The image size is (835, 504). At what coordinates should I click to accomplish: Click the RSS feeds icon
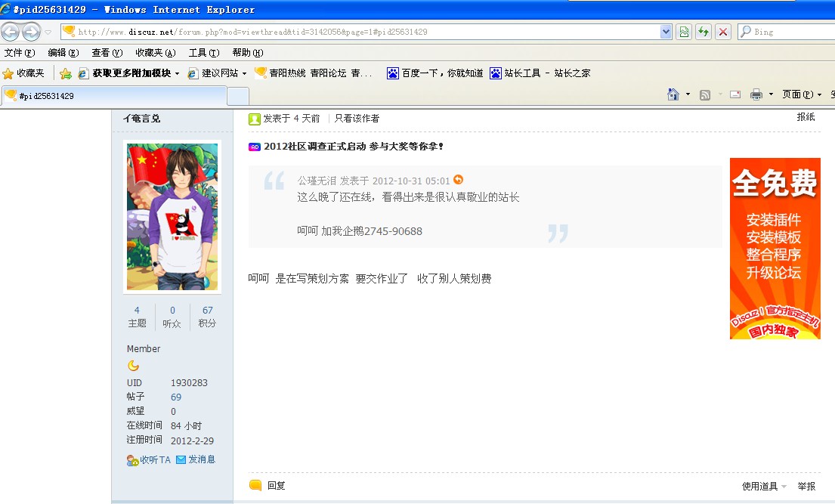click(x=705, y=95)
